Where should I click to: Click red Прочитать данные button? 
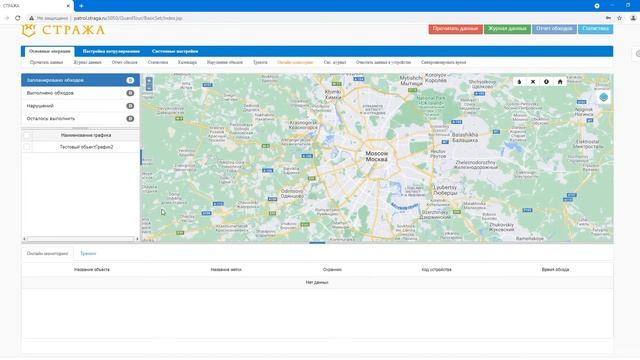455,29
